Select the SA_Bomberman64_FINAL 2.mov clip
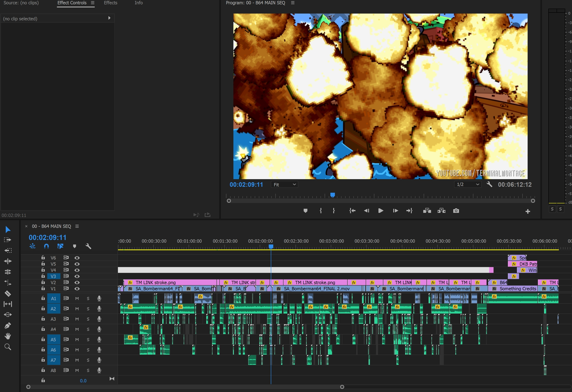 pyautogui.click(x=317, y=289)
